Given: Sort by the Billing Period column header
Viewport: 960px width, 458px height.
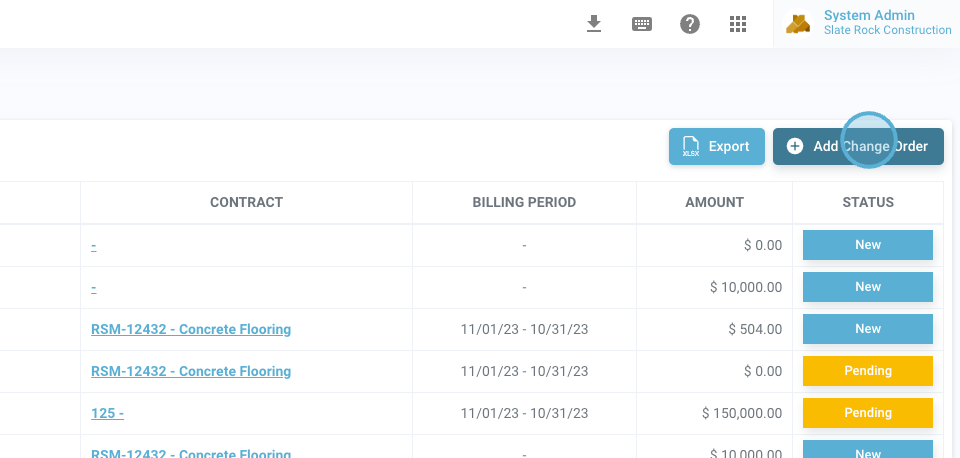Looking at the screenshot, I should point(524,202).
